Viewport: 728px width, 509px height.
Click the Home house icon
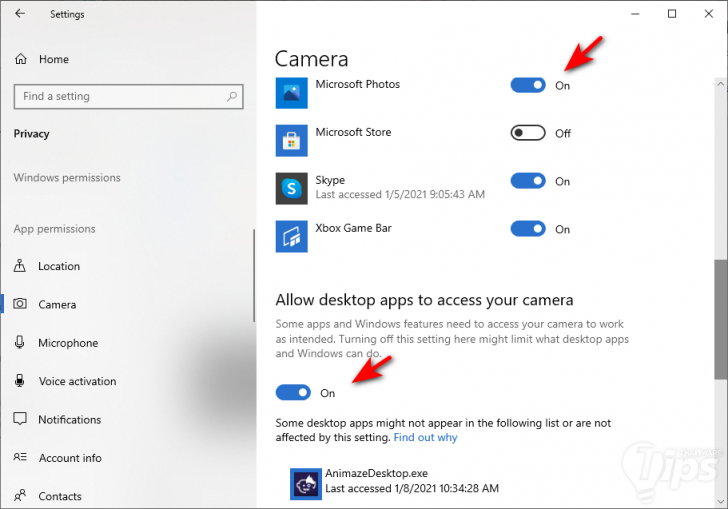21,59
